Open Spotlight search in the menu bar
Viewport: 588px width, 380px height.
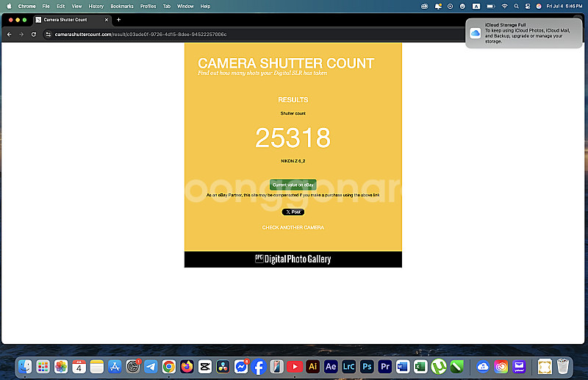pos(517,7)
